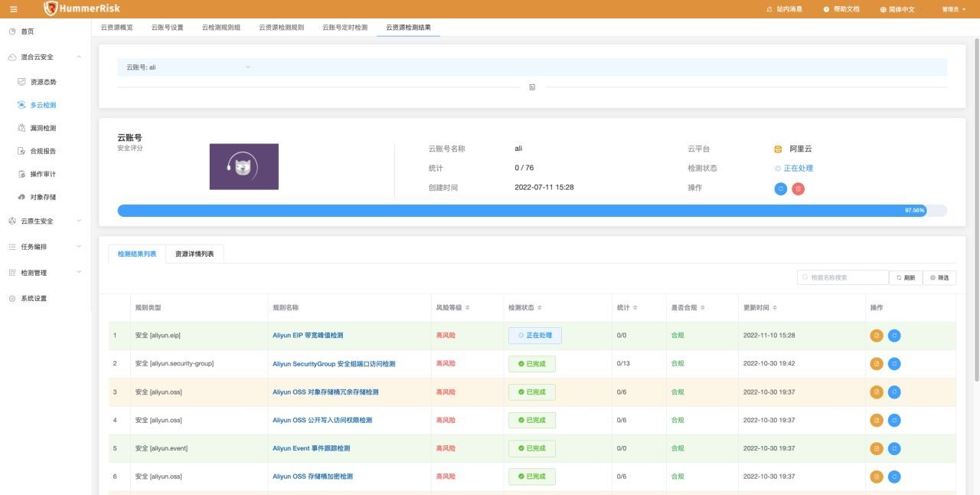The width and height of the screenshot is (980, 495).
Task: Click orange log icon in SecurityGroup row
Action: pos(877,364)
